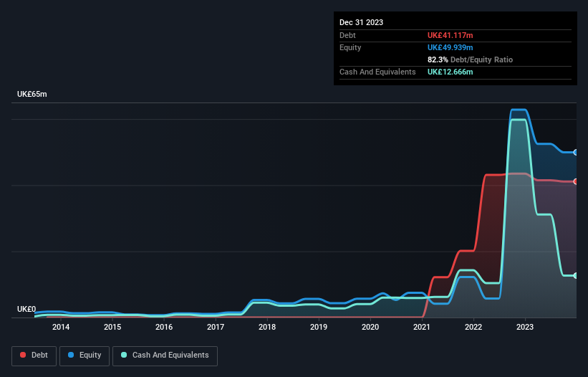Click Cash And Equivalents label in tooltip
This screenshot has width=588, height=377.
(x=377, y=72)
